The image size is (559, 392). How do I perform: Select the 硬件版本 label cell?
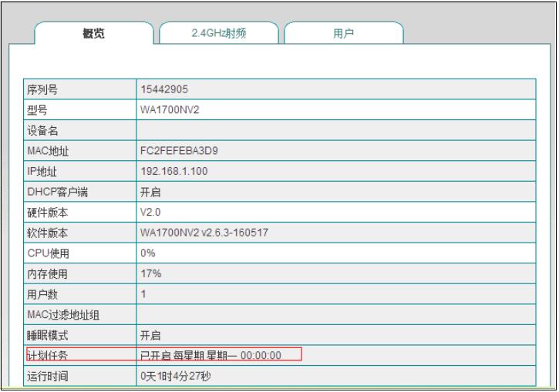pos(80,213)
